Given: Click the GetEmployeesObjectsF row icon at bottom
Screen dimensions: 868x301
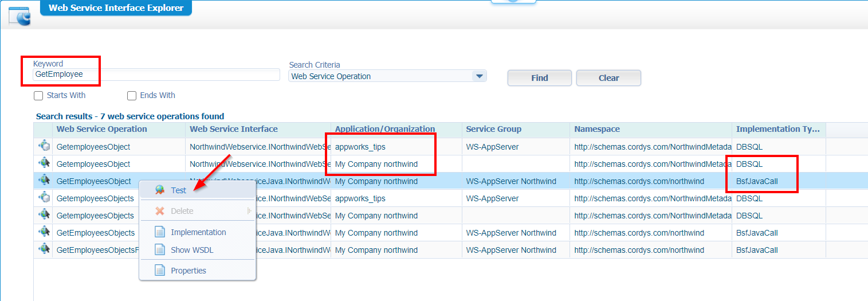Looking at the screenshot, I should point(44,249).
